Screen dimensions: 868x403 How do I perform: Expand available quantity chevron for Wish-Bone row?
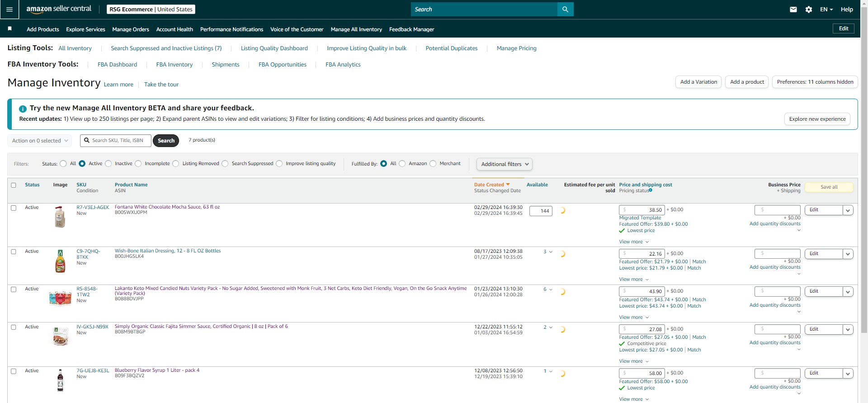pyautogui.click(x=551, y=252)
